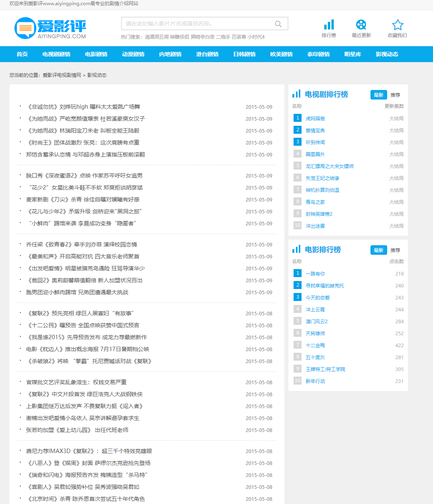
Task: Click hot search term 神雕侠侣
Action: [180, 37]
